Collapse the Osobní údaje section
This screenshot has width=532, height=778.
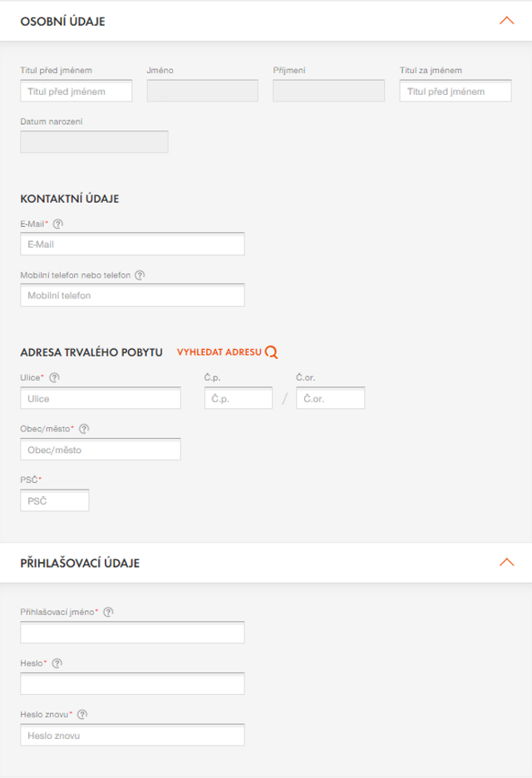(506, 21)
